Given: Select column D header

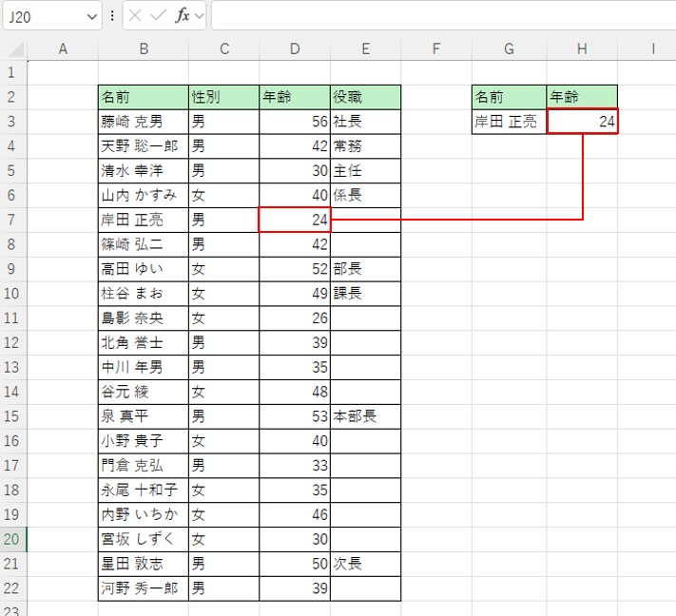Looking at the screenshot, I should coord(295,49).
